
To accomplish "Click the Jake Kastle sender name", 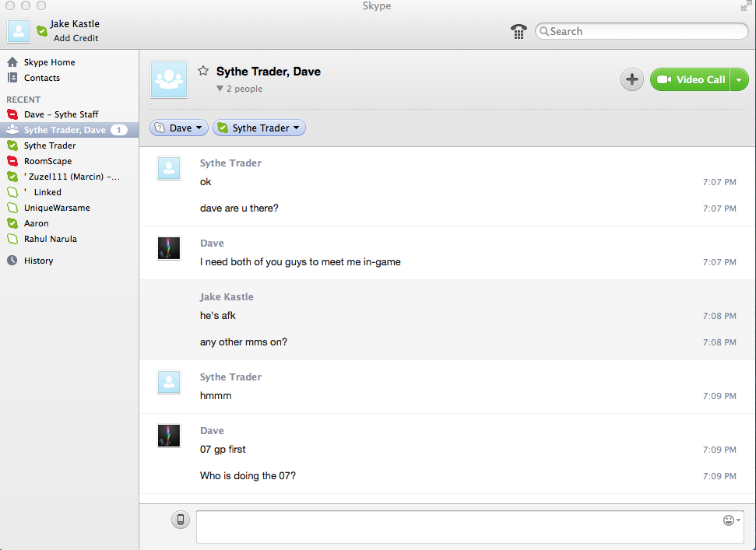I will coord(227,296).
